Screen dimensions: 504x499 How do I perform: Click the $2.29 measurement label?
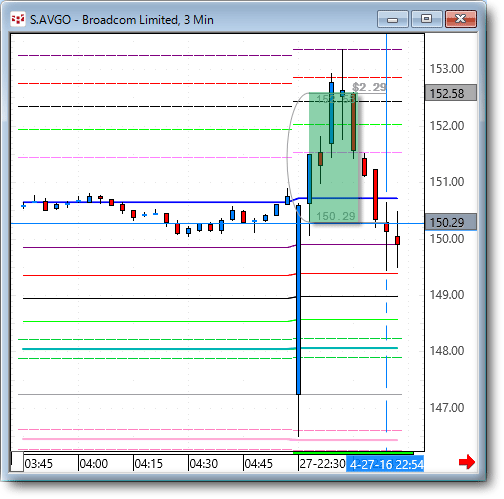click(x=369, y=87)
